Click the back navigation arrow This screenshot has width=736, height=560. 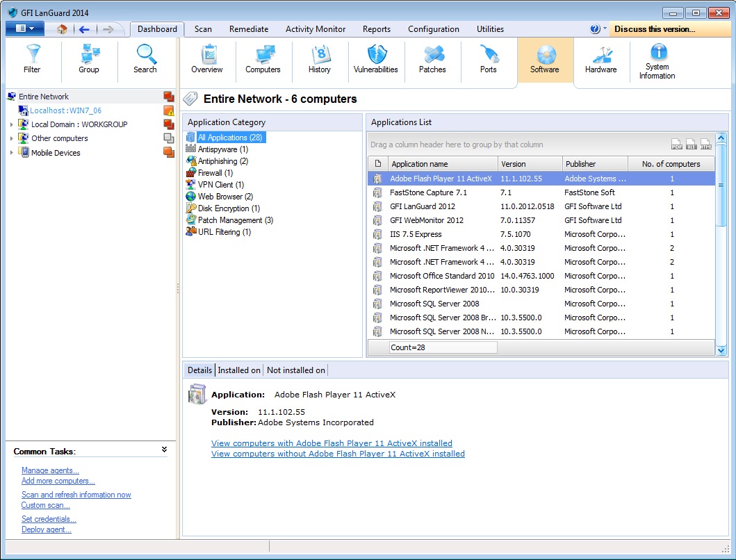tap(85, 30)
